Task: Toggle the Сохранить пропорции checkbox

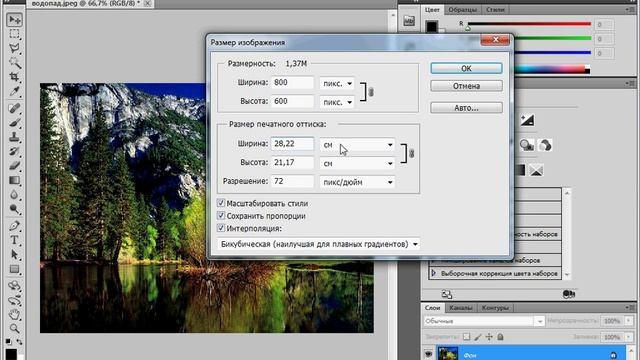Action: tap(221, 216)
